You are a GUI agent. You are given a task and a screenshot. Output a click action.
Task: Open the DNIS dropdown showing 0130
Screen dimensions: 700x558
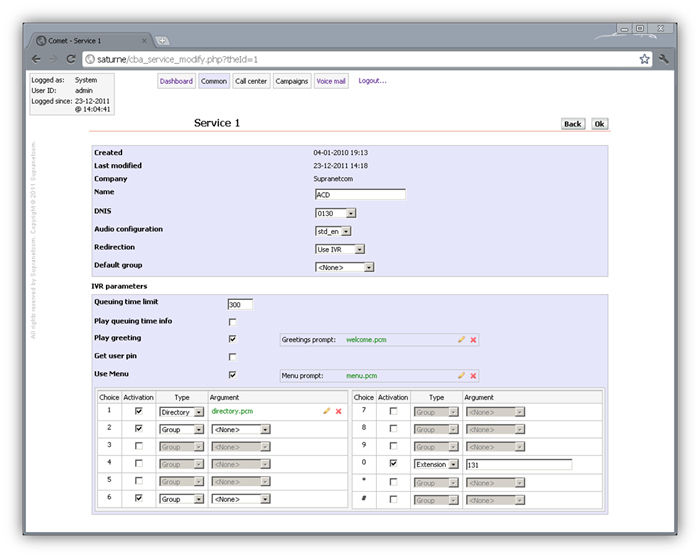tap(335, 213)
